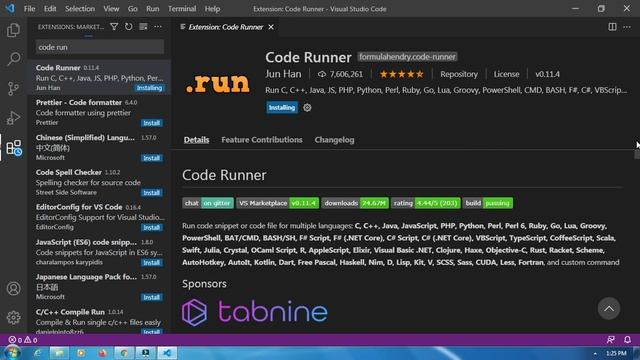Image resolution: width=640 pixels, height=360 pixels.
Task: Split the editor to the right
Action: click(612, 27)
